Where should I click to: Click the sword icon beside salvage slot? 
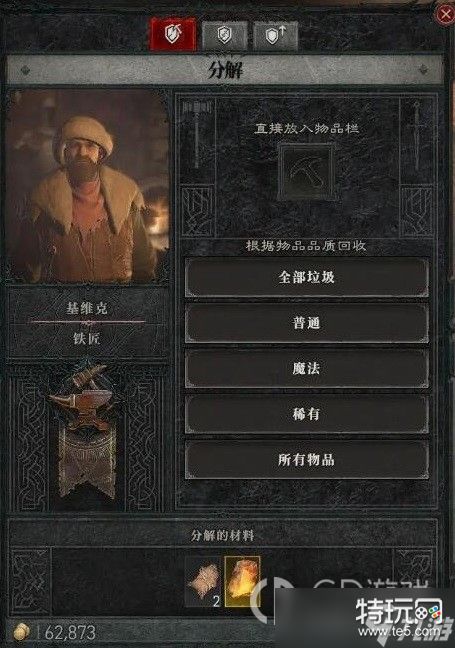[x=417, y=136]
